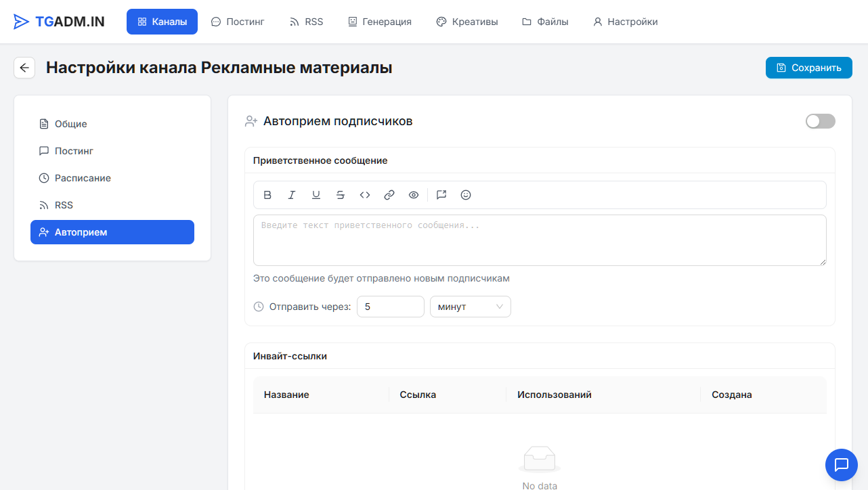Enable the Автоприем подписчиков switch

820,121
